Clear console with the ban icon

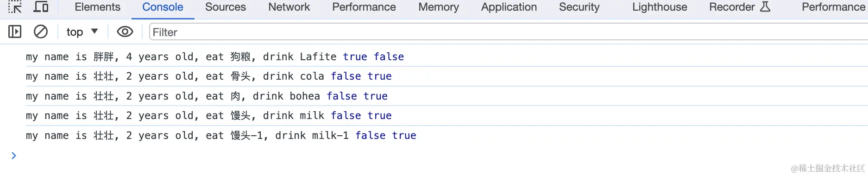tap(41, 32)
